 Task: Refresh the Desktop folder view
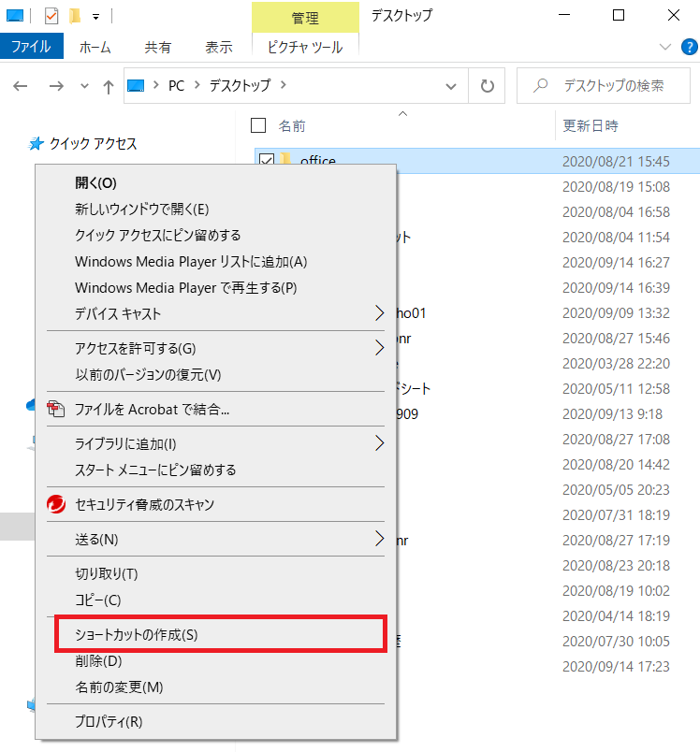point(487,86)
